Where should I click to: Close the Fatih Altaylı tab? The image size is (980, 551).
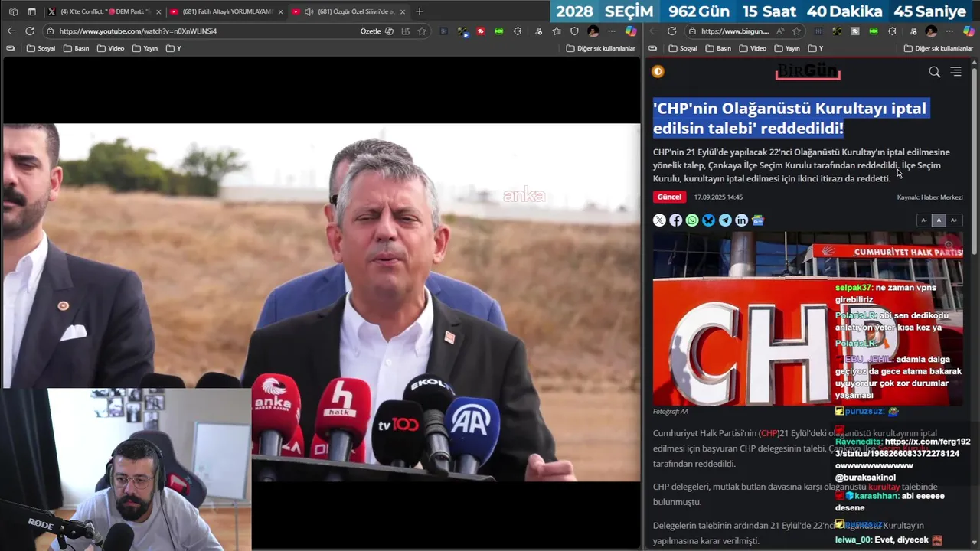280,11
